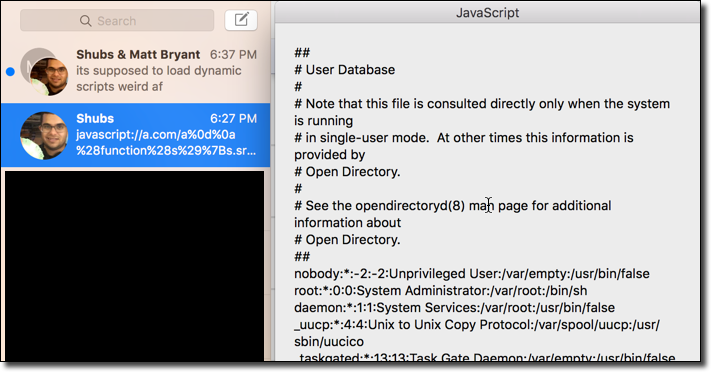
Task: Click the "information about" line
Action: 347,223
